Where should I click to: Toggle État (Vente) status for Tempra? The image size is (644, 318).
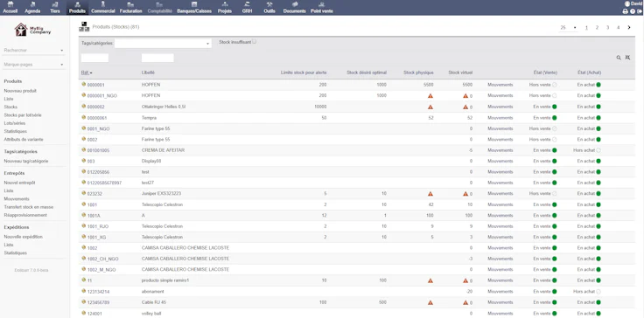pyautogui.click(x=555, y=118)
